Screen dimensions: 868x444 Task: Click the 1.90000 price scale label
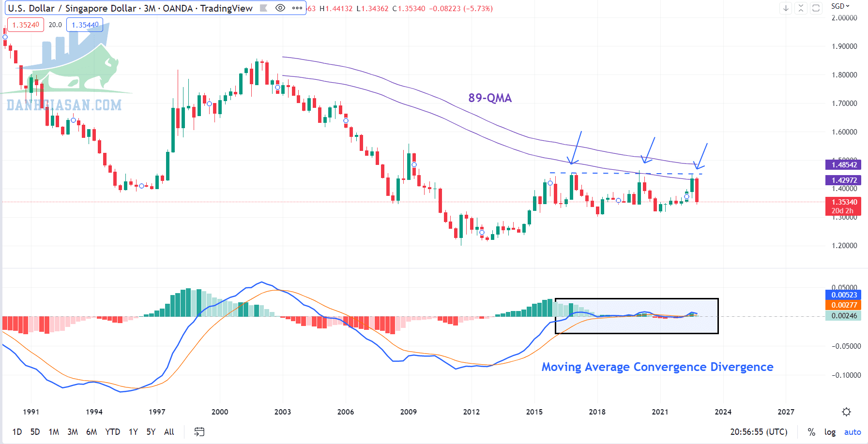pos(844,46)
